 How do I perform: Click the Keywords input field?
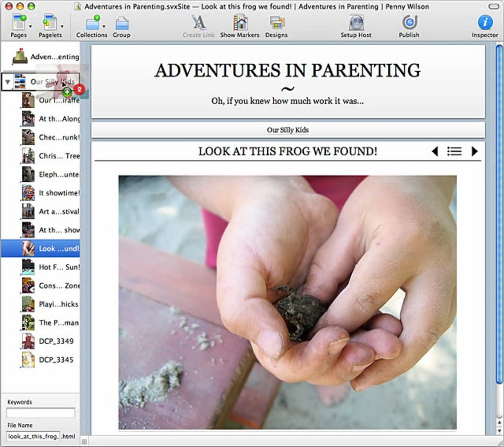(x=41, y=412)
